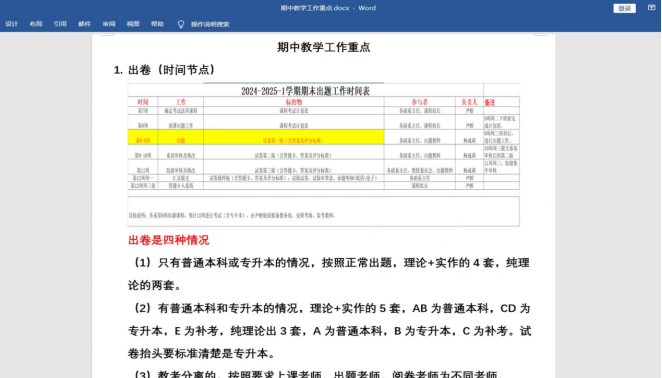Image resolution: width=662 pixels, height=378 pixels.
Task: Open the 设计 ribbon tab
Action: point(11,24)
